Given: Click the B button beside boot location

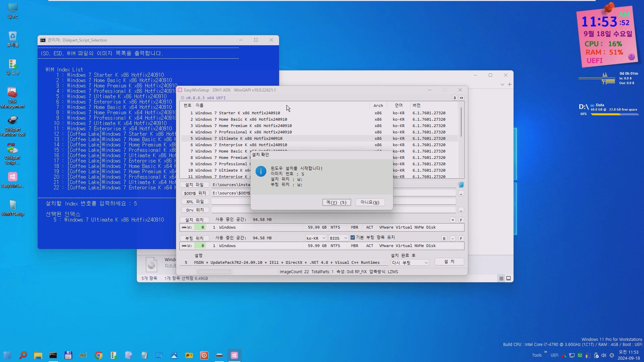Looking at the screenshot, I should [x=444, y=239].
